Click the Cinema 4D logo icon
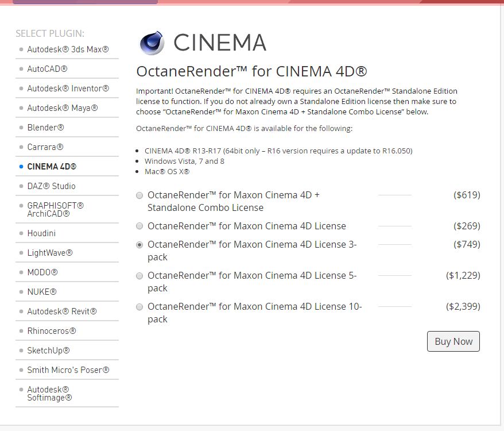Image resolution: width=504 pixels, height=431 pixels. pyautogui.click(x=152, y=43)
